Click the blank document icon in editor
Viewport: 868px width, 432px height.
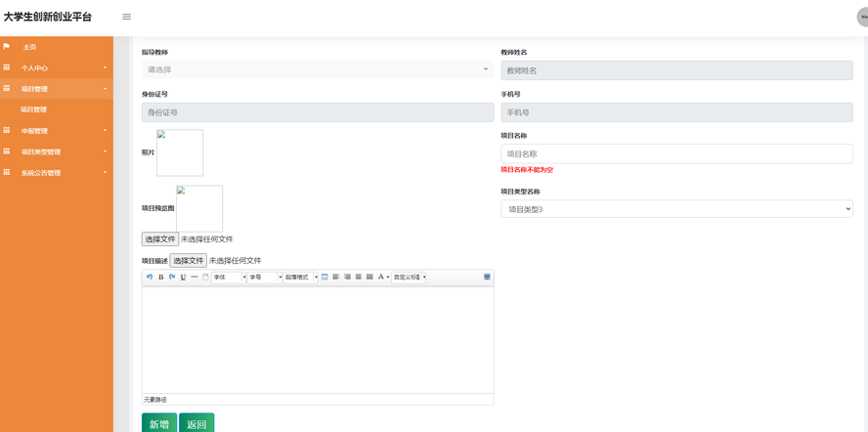click(x=205, y=277)
